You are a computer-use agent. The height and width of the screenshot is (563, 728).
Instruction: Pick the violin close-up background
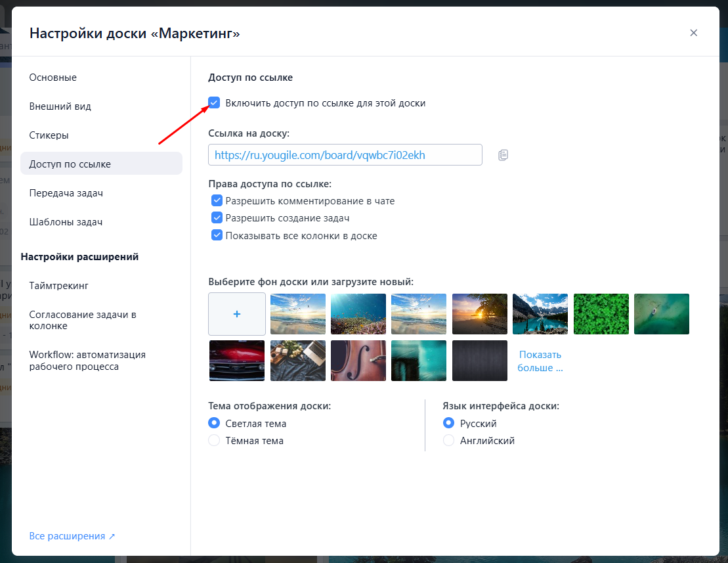(358, 361)
